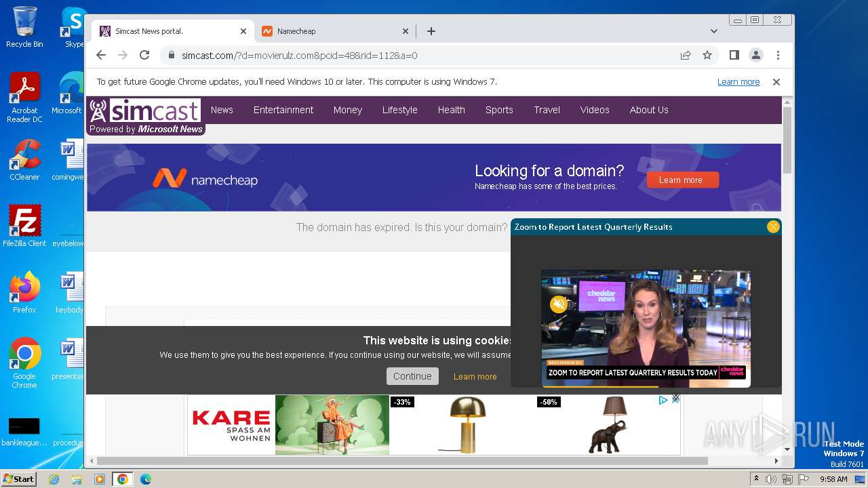Open Firefox desktop icon
Viewport: 868px width, 488px height.
(x=24, y=292)
